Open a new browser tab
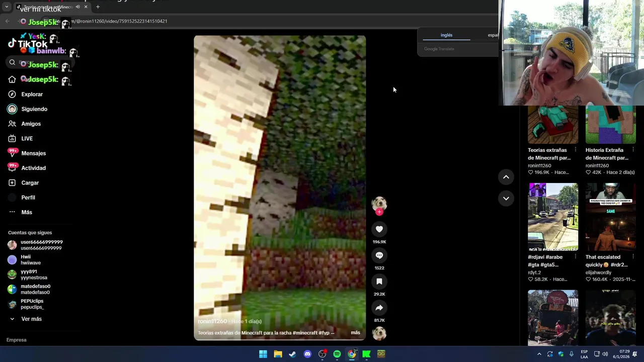 pyautogui.click(x=98, y=7)
